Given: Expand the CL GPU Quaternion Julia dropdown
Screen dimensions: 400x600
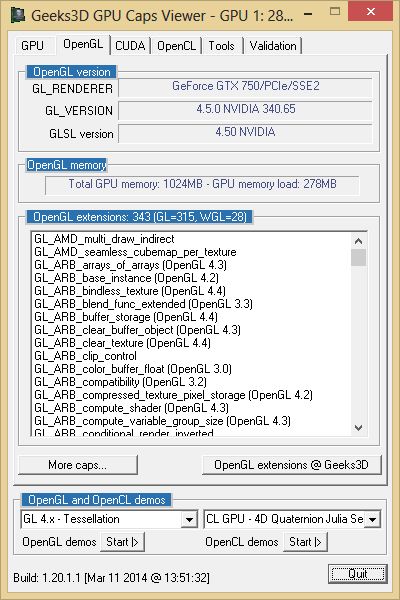Looking at the screenshot, I should click(372, 519).
